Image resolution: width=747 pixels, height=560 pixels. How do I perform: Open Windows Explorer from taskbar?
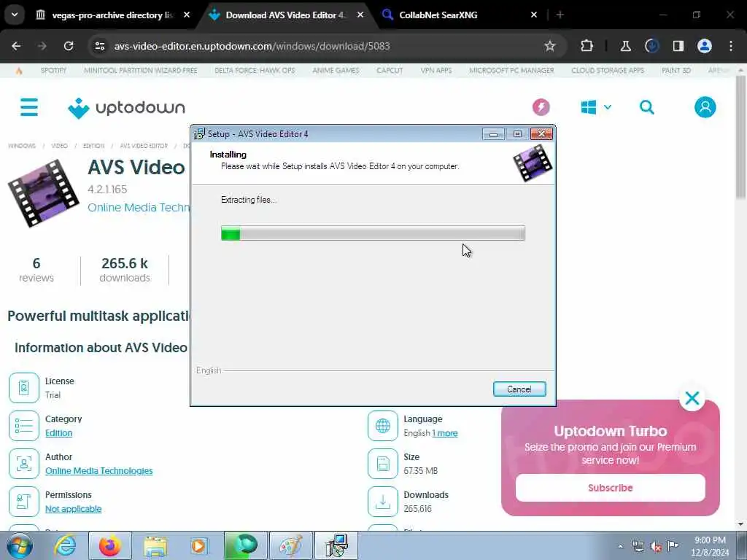[x=155, y=545]
